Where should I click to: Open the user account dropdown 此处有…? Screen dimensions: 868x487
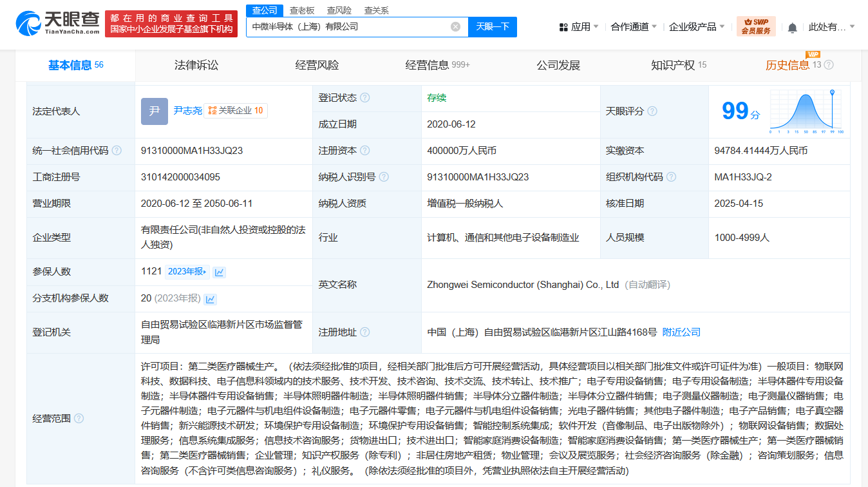pyautogui.click(x=832, y=27)
